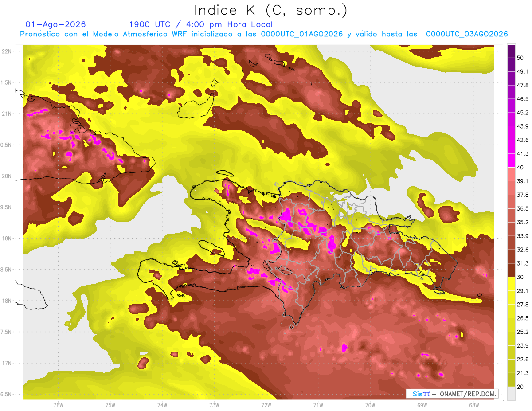The image size is (532, 411).
Task: Click the colorbar value '50'
Action: point(520,58)
